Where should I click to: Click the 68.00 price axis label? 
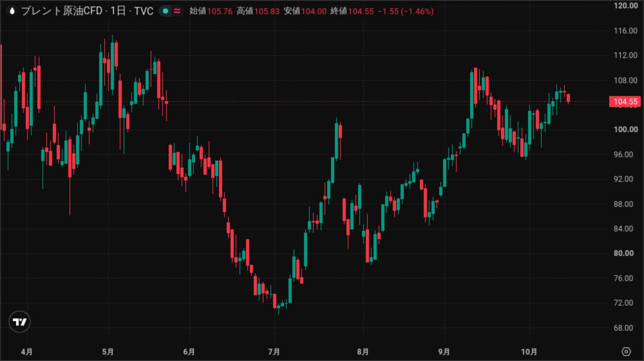click(x=623, y=328)
